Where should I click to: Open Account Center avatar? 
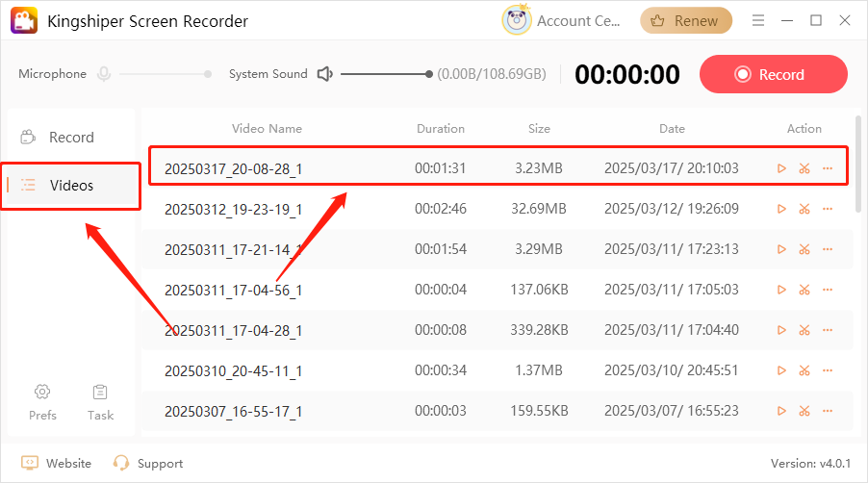[x=517, y=20]
